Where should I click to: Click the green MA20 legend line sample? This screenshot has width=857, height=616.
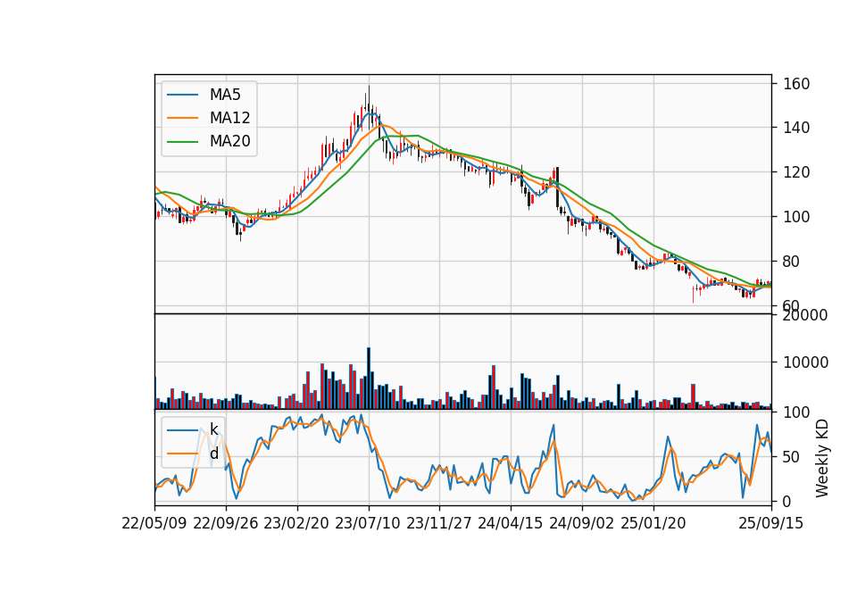point(182,142)
